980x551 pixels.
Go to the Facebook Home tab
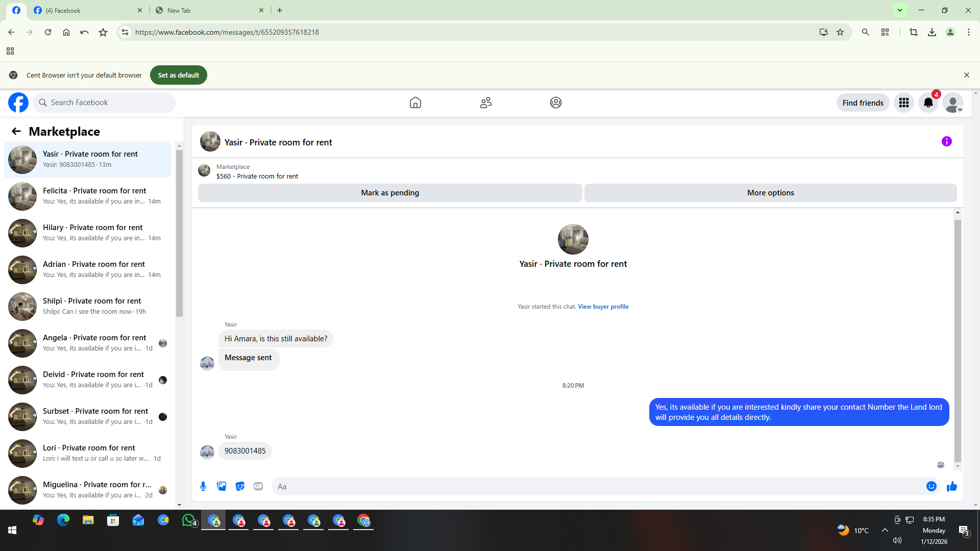coord(415,103)
